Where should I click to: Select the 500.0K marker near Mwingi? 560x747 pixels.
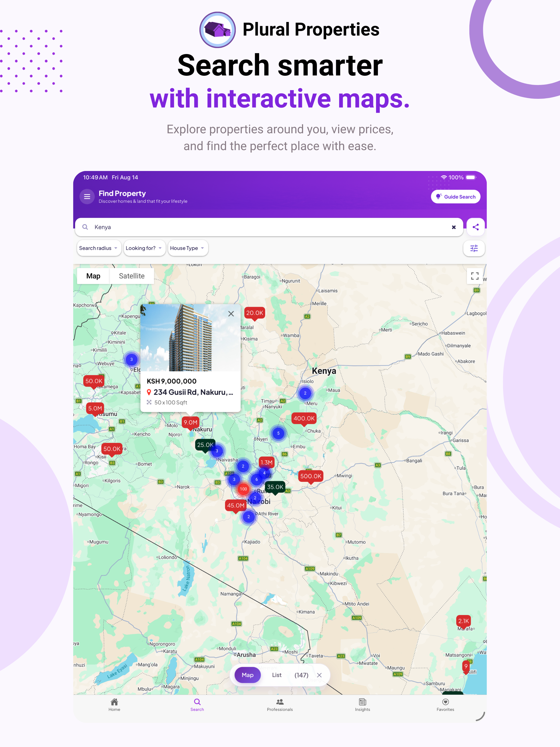click(311, 477)
